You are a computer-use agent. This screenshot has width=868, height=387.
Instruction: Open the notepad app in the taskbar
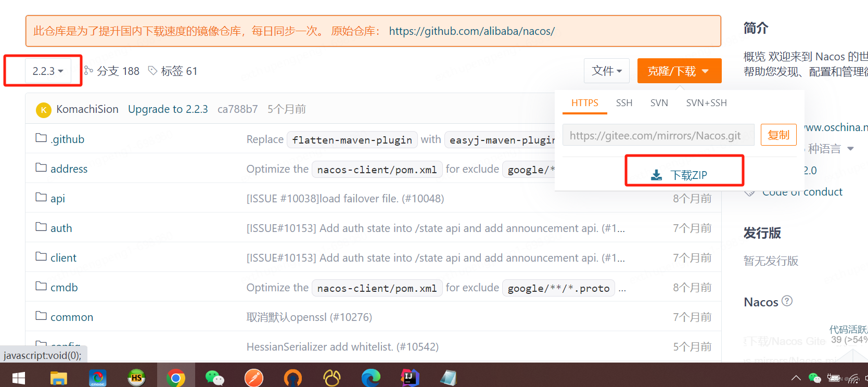[448, 378]
